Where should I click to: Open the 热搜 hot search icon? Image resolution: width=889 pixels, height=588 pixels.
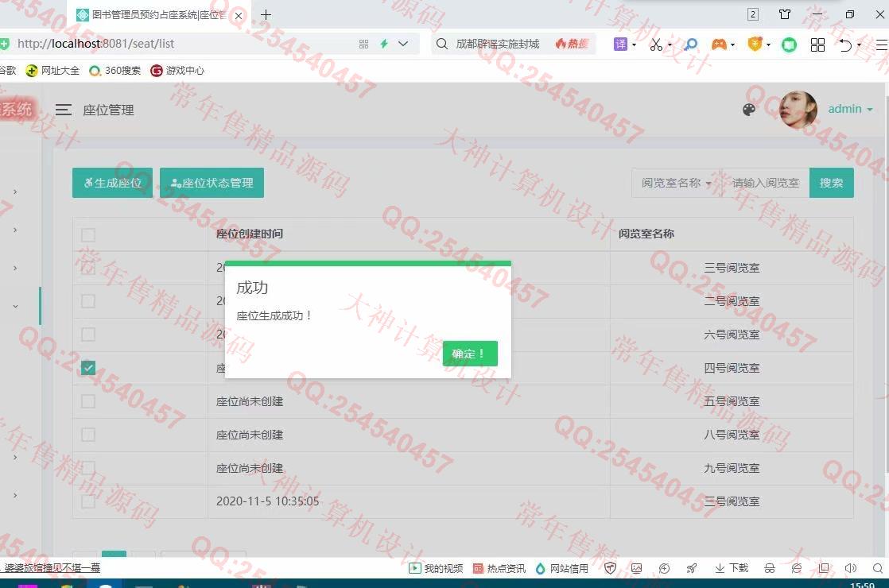click(x=572, y=44)
